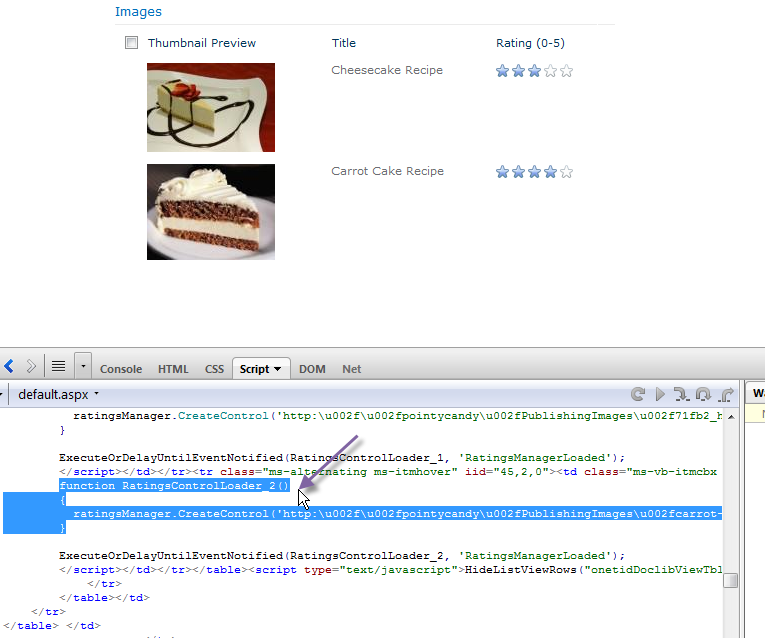Sort by the Thumbnail Preview column header
Viewport: 765px width, 638px height.
(201, 43)
